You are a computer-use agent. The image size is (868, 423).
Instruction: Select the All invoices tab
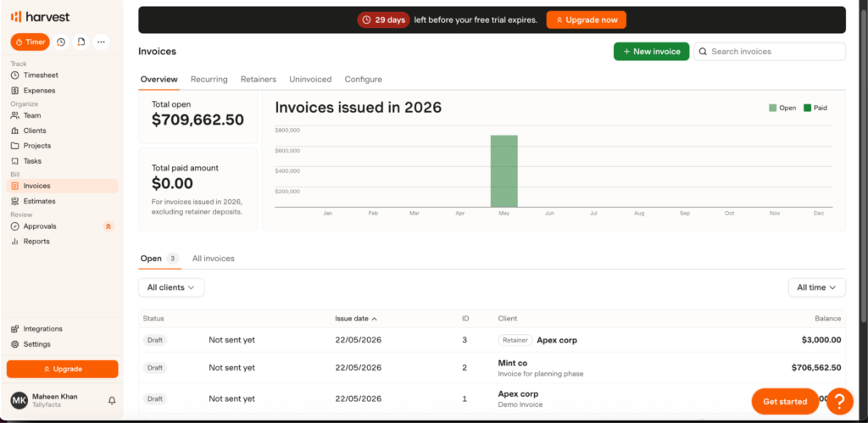213,259
